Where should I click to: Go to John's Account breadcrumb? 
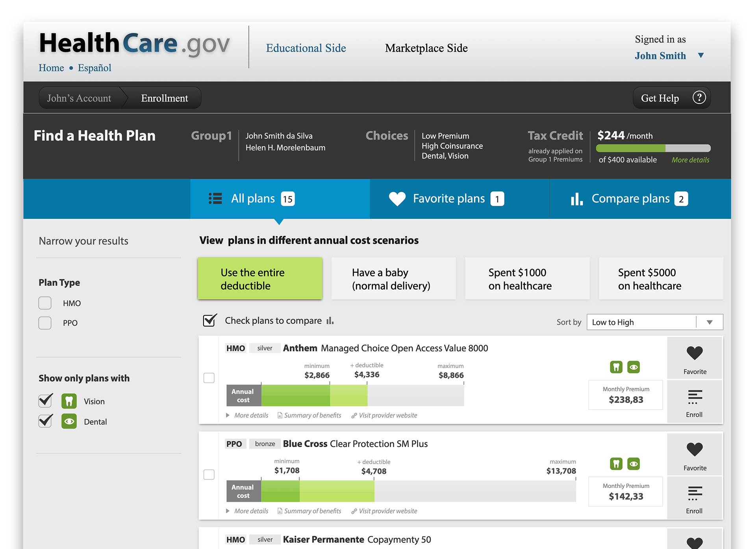pos(79,98)
